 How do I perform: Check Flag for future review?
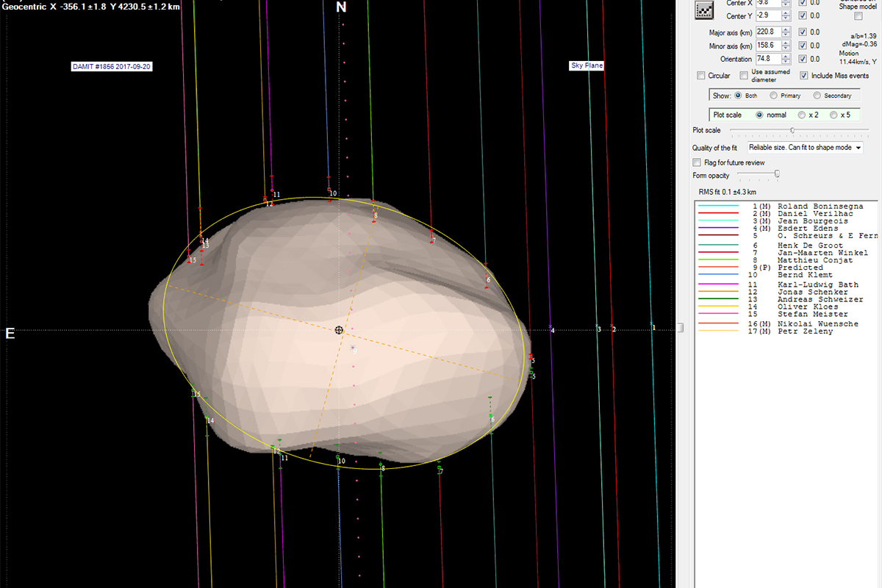point(697,162)
